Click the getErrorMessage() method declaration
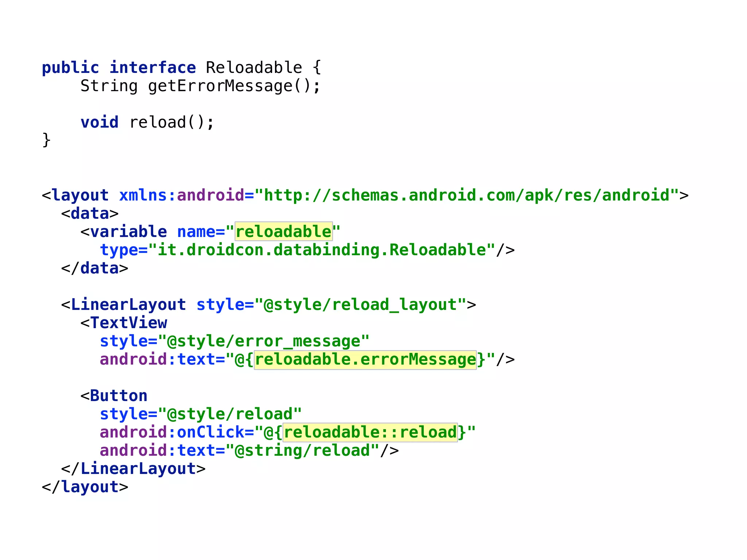 230,86
